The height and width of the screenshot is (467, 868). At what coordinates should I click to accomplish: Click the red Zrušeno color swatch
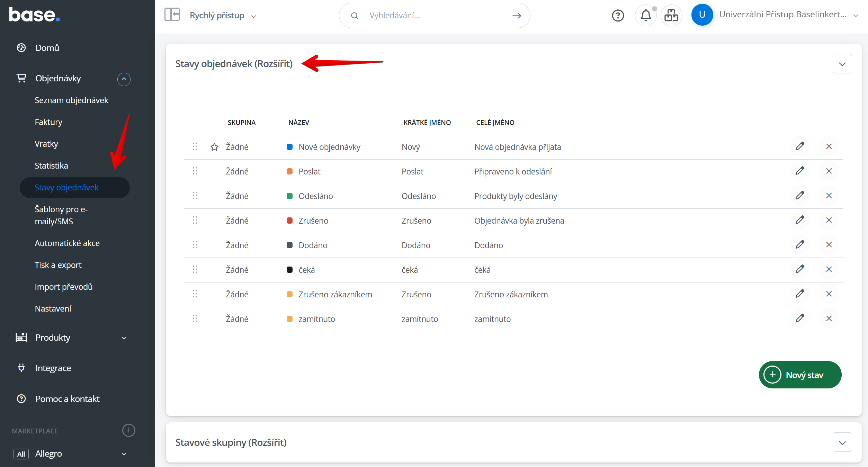289,221
